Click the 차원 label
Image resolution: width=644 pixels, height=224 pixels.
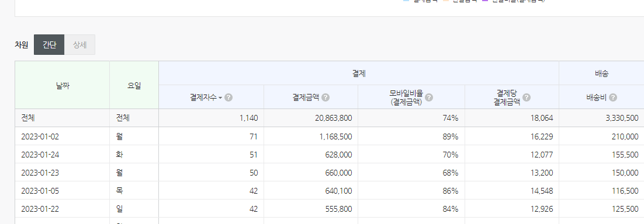click(22, 45)
